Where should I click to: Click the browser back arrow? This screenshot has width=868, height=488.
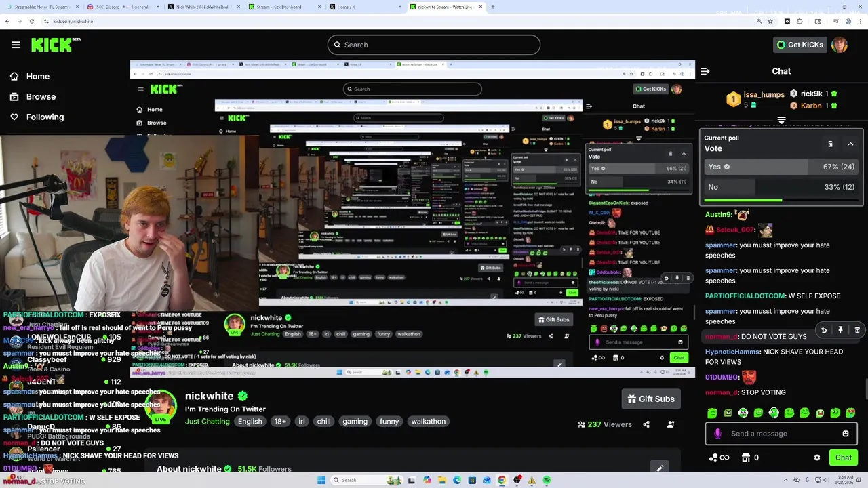click(x=7, y=21)
